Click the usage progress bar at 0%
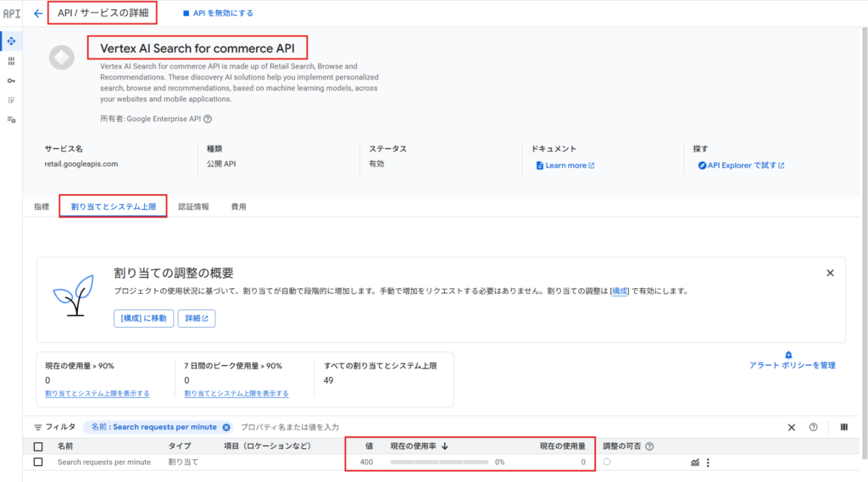The width and height of the screenshot is (868, 482). pos(440,462)
